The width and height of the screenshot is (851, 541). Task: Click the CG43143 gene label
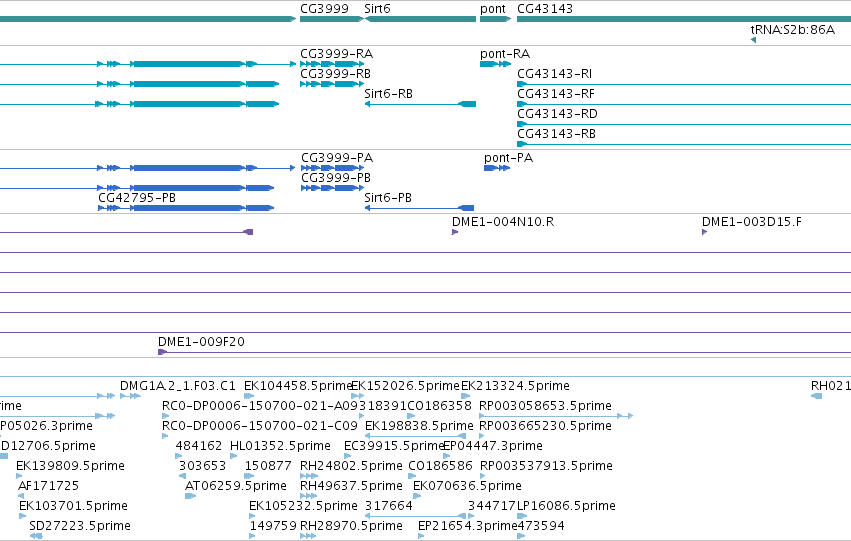(x=545, y=9)
